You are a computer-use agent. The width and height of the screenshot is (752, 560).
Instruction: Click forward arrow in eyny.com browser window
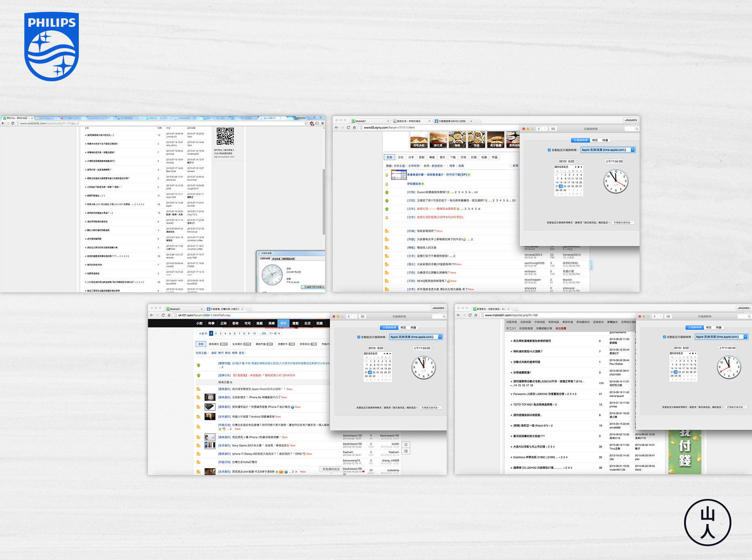click(x=342, y=127)
